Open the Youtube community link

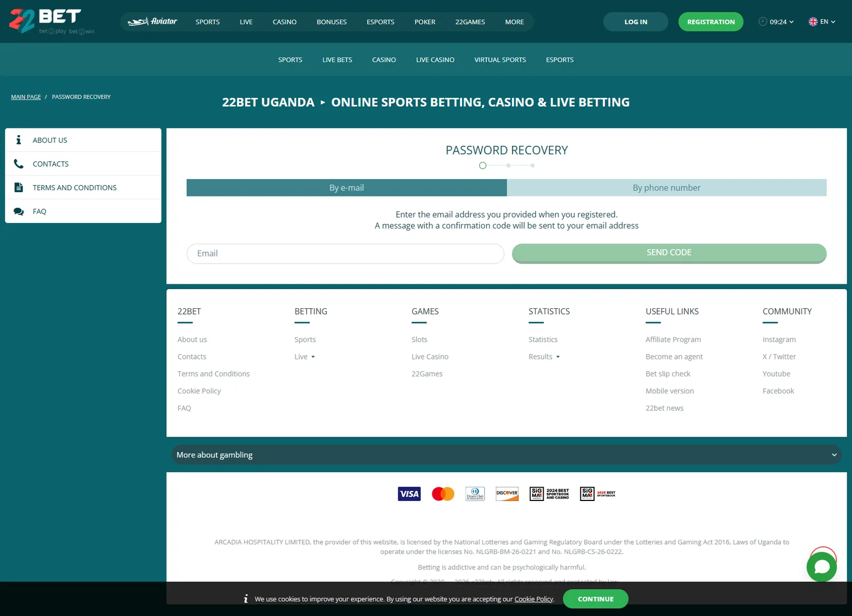(776, 374)
